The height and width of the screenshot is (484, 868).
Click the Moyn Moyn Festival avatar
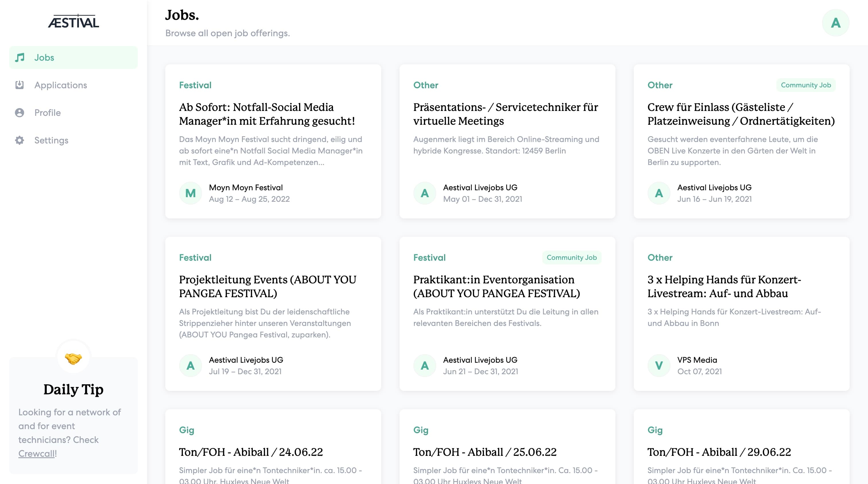tap(190, 193)
